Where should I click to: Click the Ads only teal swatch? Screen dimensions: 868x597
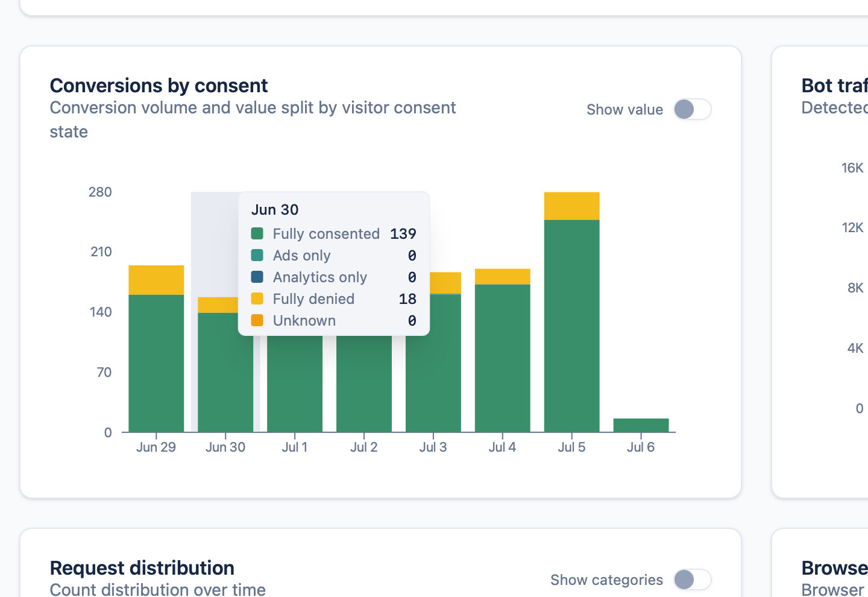257,255
